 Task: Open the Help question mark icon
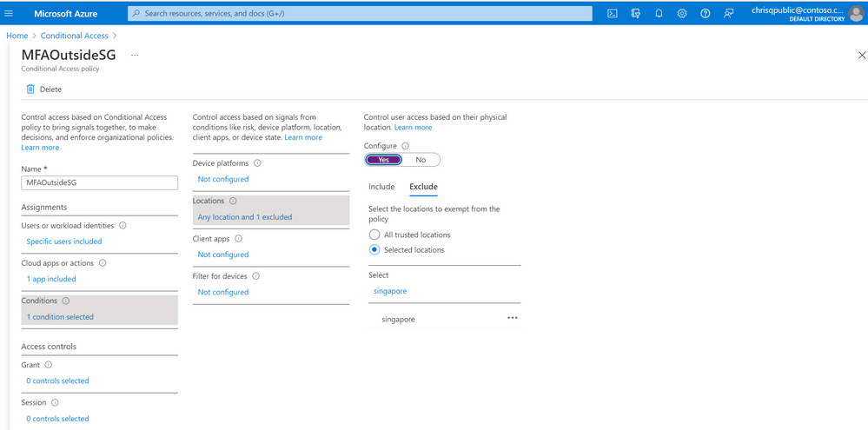pyautogui.click(x=706, y=14)
